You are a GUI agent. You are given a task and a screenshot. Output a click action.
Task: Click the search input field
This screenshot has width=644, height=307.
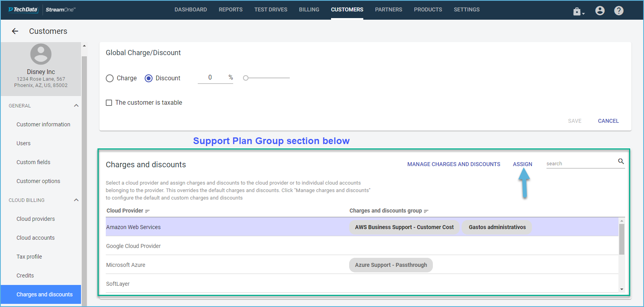pyautogui.click(x=581, y=164)
